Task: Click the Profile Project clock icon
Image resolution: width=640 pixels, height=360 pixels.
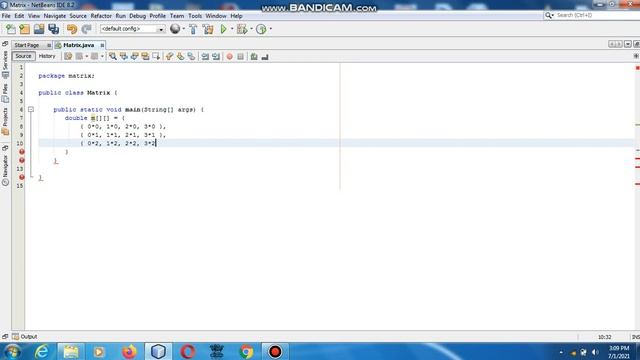Action: pos(261,29)
